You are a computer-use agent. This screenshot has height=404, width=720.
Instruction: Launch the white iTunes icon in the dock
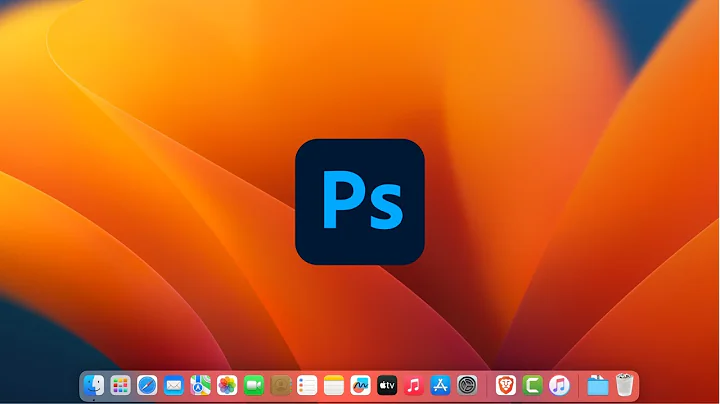click(x=559, y=385)
